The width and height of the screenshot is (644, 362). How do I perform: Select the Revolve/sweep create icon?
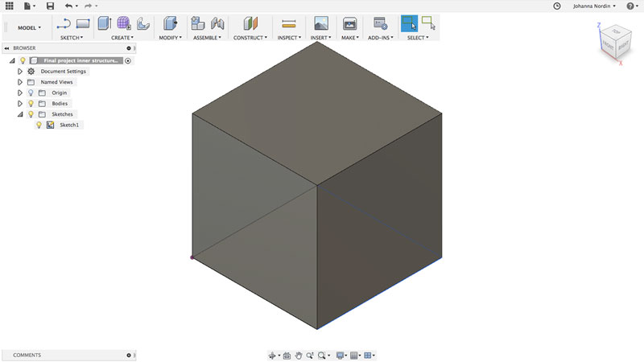[143, 24]
